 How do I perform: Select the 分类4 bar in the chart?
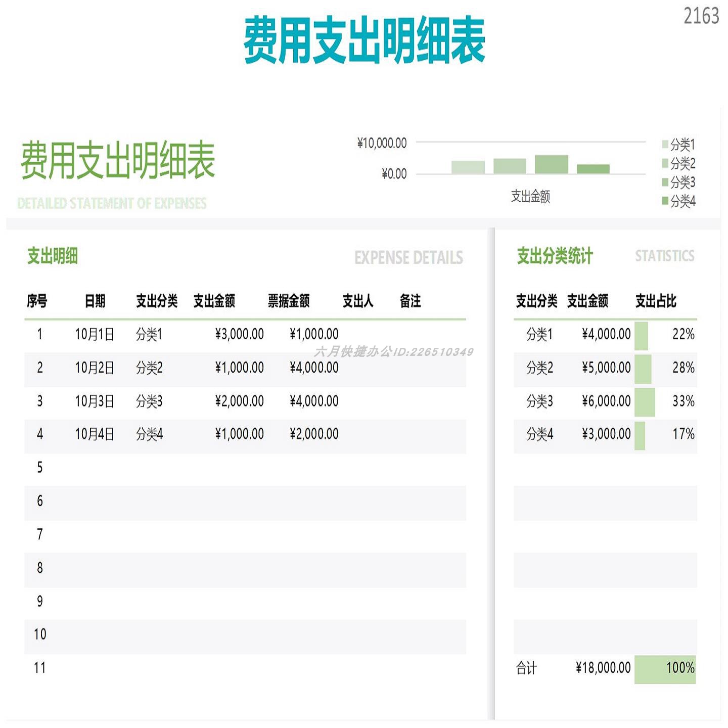593,169
